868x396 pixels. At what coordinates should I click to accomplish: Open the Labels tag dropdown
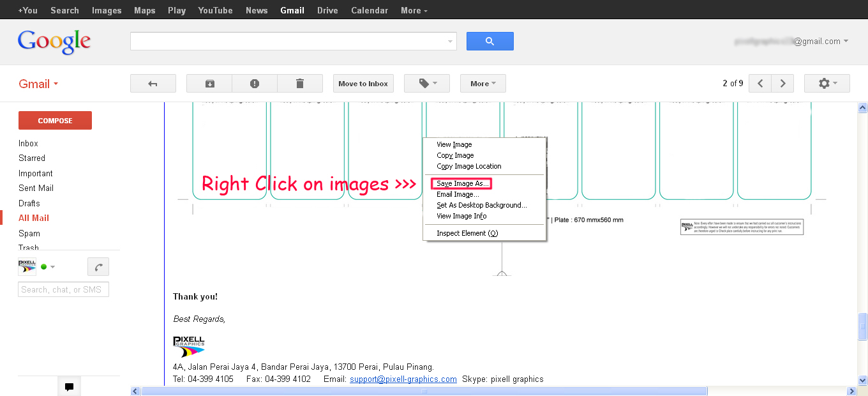point(427,84)
